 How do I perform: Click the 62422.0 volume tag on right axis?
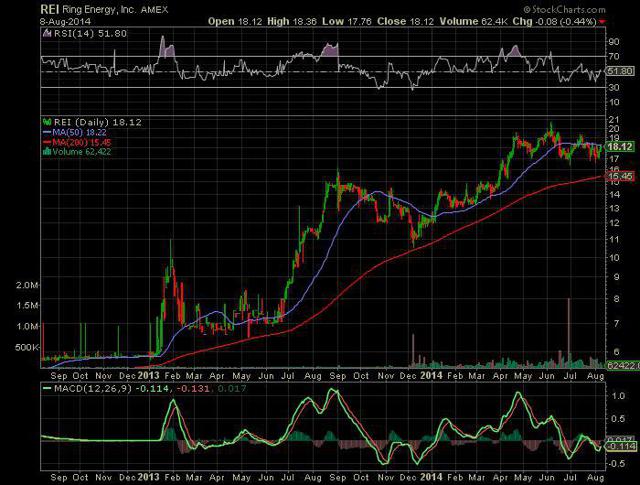[x=623, y=365]
